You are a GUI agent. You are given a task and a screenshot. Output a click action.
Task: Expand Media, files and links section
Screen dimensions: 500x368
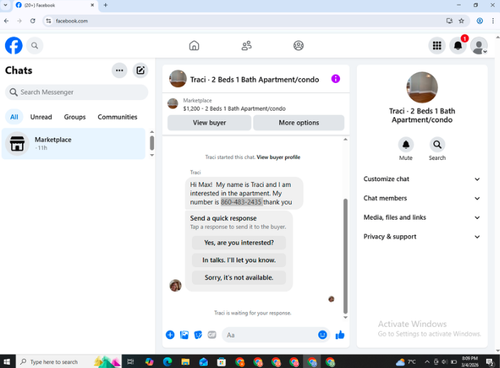tap(422, 217)
